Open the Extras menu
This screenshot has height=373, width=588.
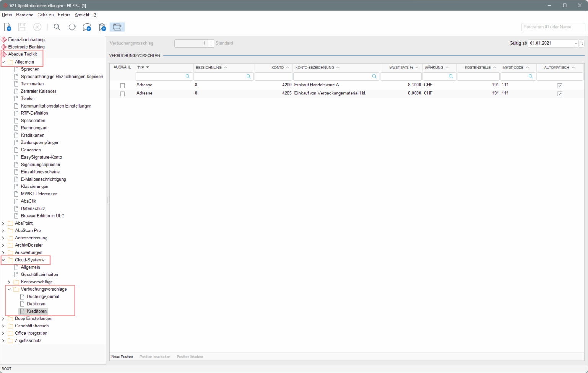[x=64, y=15]
